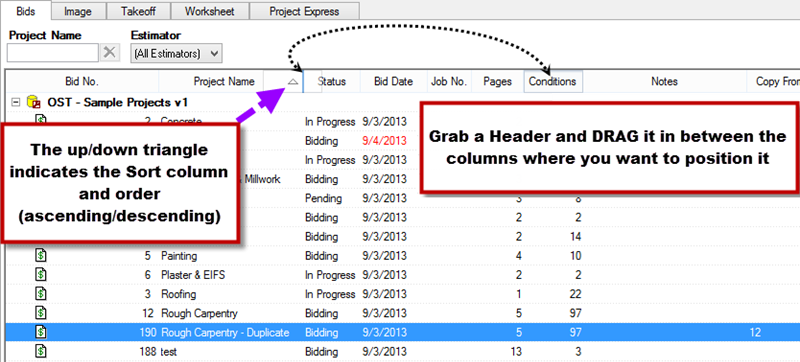Image resolution: width=800 pixels, height=362 pixels.
Task: Sort by the Bid No. column header
Action: tap(82, 82)
